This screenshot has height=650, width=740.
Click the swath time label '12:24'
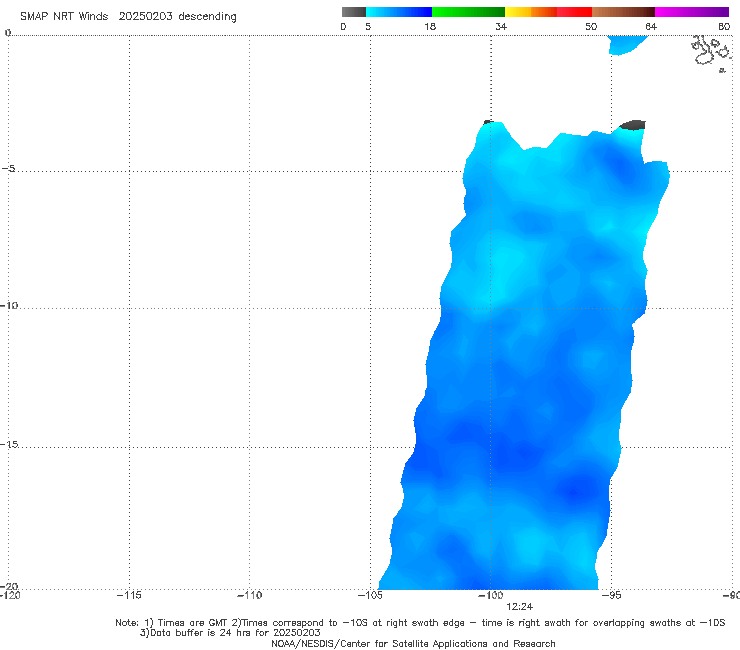(x=520, y=607)
